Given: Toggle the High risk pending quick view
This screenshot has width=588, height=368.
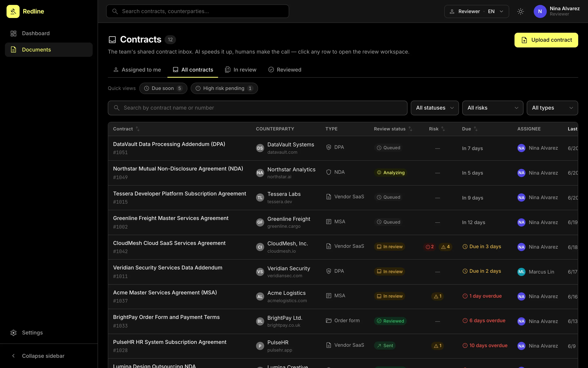Looking at the screenshot, I should pyautogui.click(x=224, y=88).
